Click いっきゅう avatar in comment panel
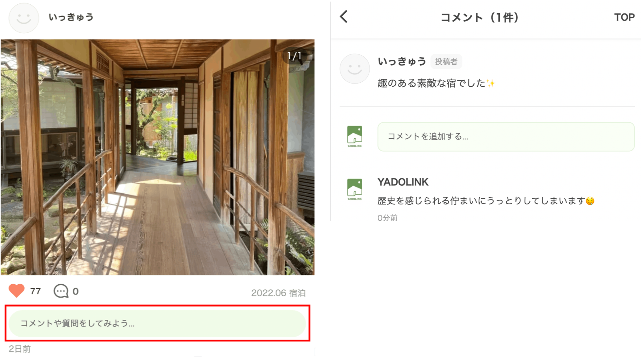Image resolution: width=644 pixels, height=360 pixels. [x=354, y=69]
